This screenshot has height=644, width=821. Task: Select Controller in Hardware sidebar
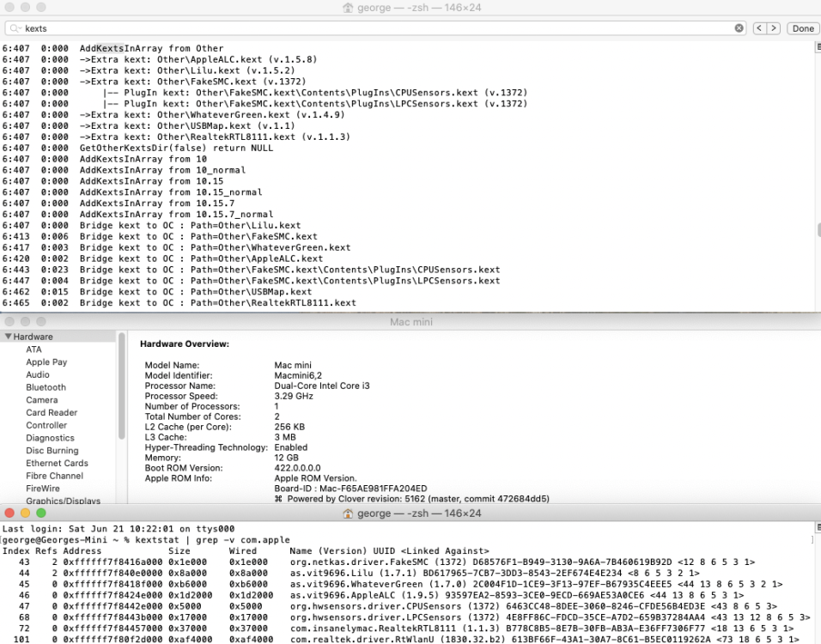coord(46,425)
